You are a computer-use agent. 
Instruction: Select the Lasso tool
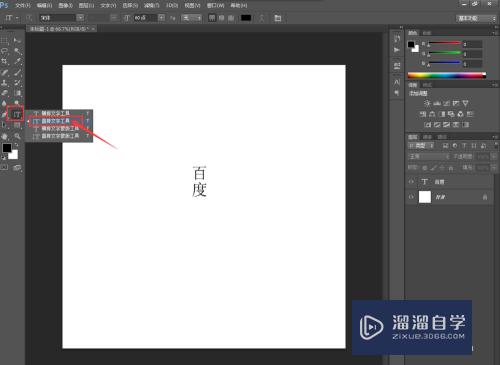5,51
